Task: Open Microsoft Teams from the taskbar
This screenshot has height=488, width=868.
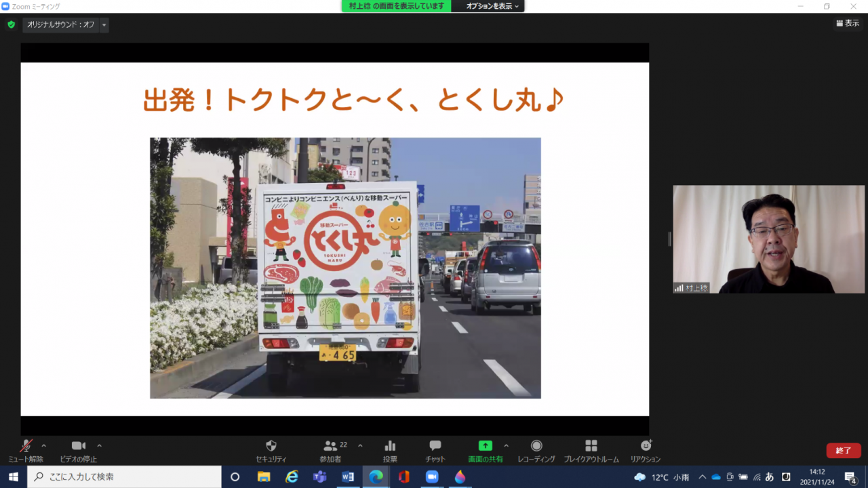Action: click(x=319, y=476)
